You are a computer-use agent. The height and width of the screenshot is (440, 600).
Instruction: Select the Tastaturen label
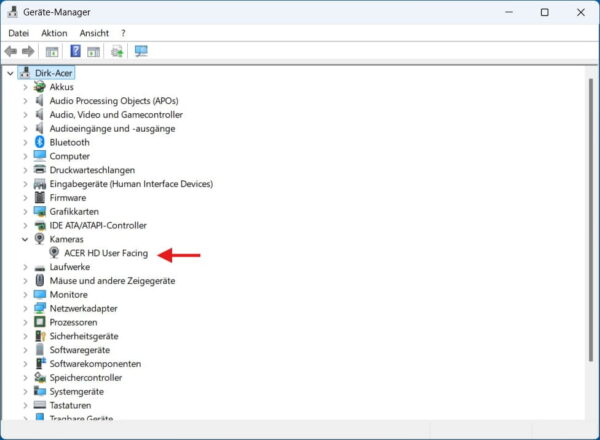tap(70, 405)
